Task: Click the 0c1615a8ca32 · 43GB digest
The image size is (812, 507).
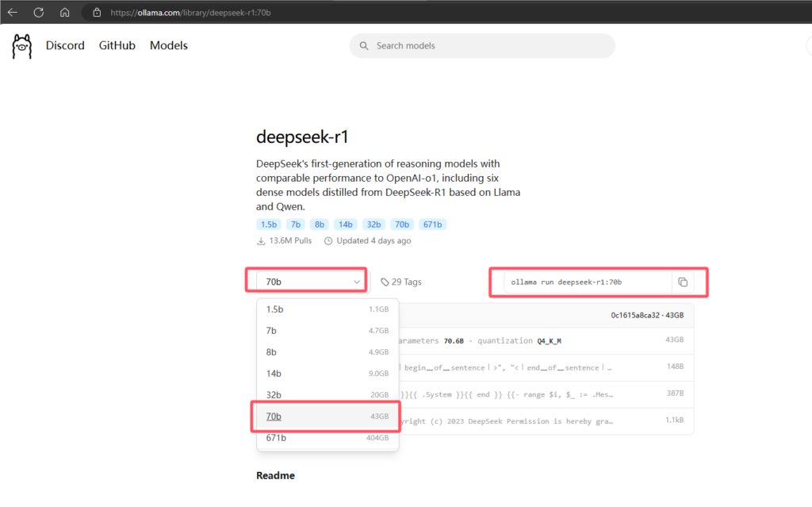Action: [647, 315]
